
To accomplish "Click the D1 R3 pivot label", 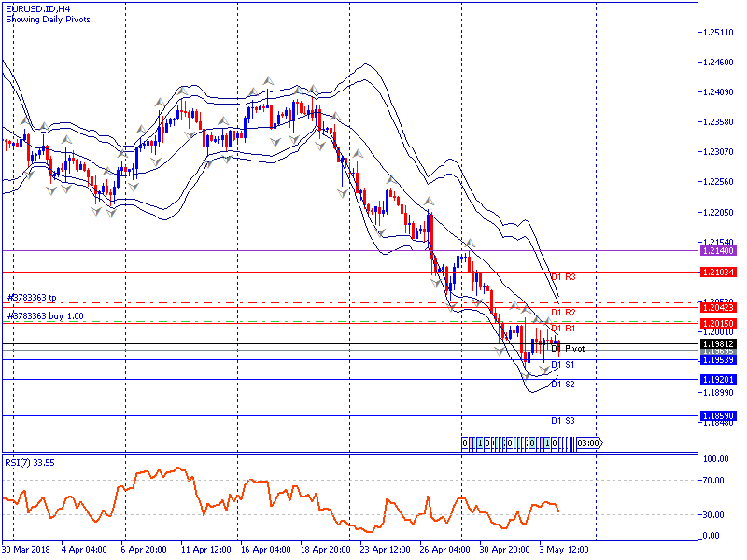I will pyautogui.click(x=563, y=276).
